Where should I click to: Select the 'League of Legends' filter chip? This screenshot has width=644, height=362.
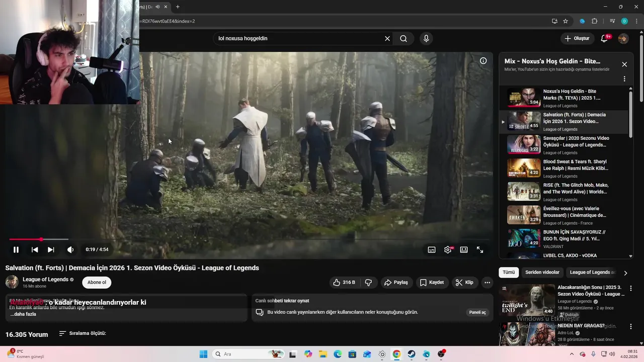(x=592, y=272)
